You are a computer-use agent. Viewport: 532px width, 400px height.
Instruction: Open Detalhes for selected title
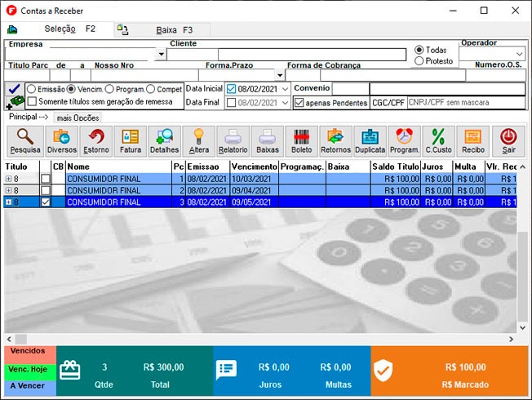[164, 140]
